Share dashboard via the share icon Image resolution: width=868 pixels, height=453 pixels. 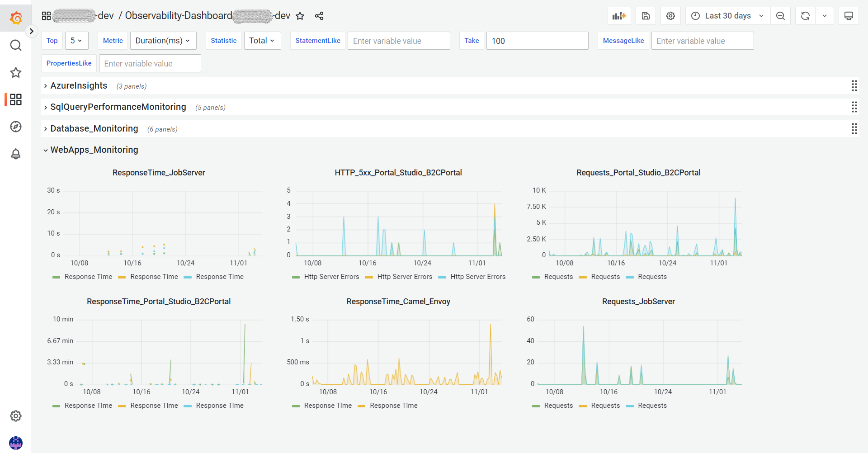[319, 16]
